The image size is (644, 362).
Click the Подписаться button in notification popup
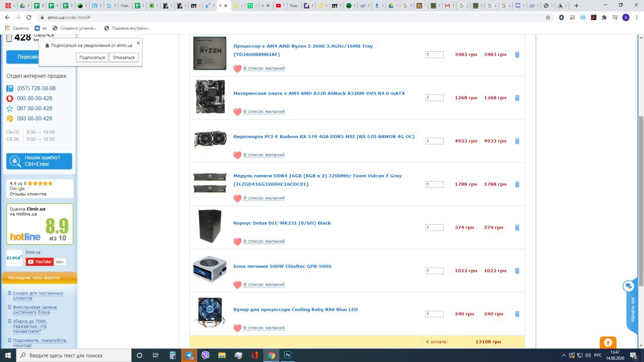(x=92, y=57)
